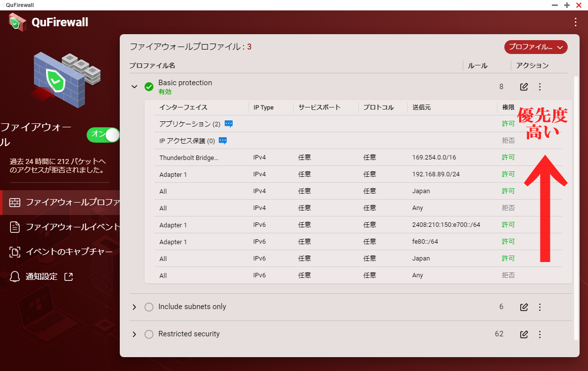
Task: Click the アクション column header
Action: click(x=532, y=66)
